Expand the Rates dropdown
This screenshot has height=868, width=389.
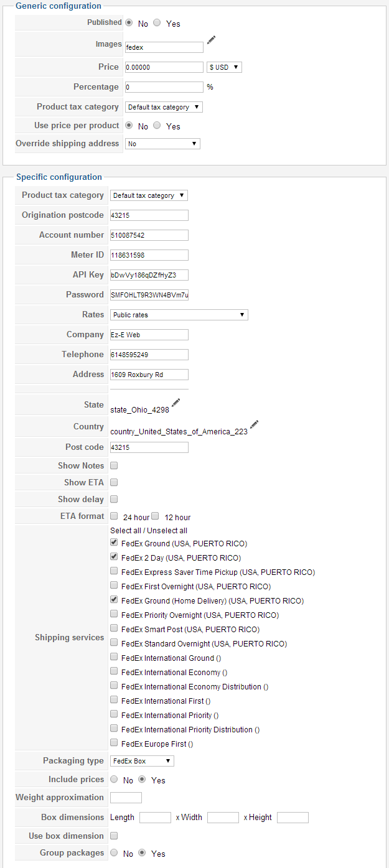[x=179, y=315]
